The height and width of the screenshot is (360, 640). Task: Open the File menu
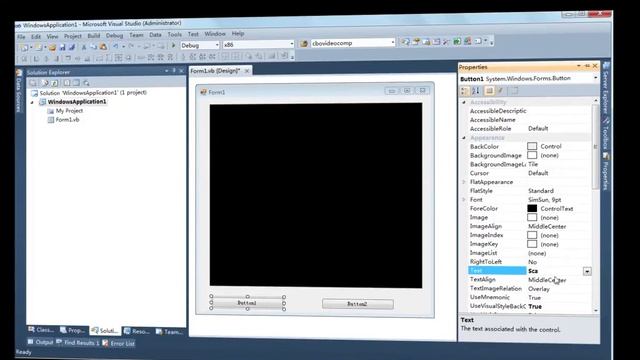[x=21, y=37]
